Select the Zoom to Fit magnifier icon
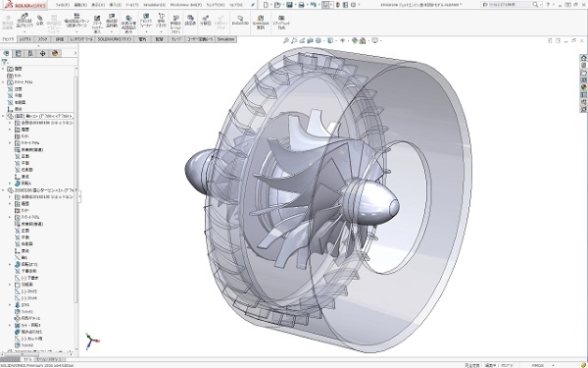Image resolution: width=588 pixels, height=368 pixels. click(x=286, y=40)
